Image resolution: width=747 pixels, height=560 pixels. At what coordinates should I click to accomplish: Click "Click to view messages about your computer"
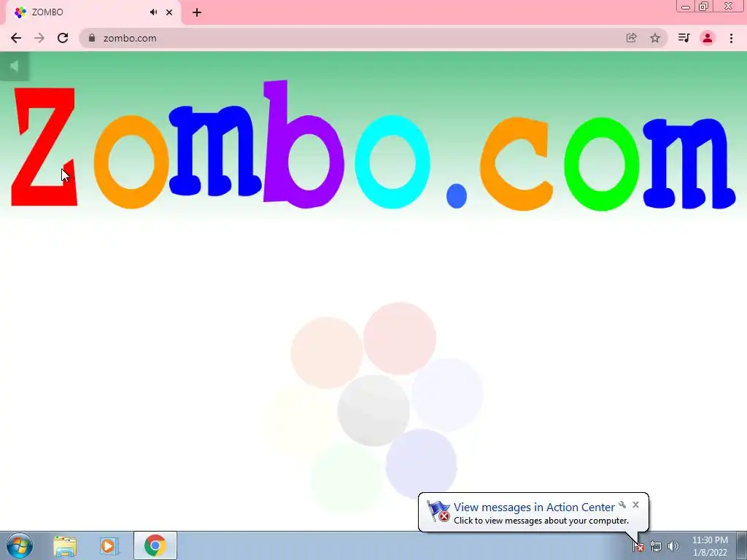(541, 521)
